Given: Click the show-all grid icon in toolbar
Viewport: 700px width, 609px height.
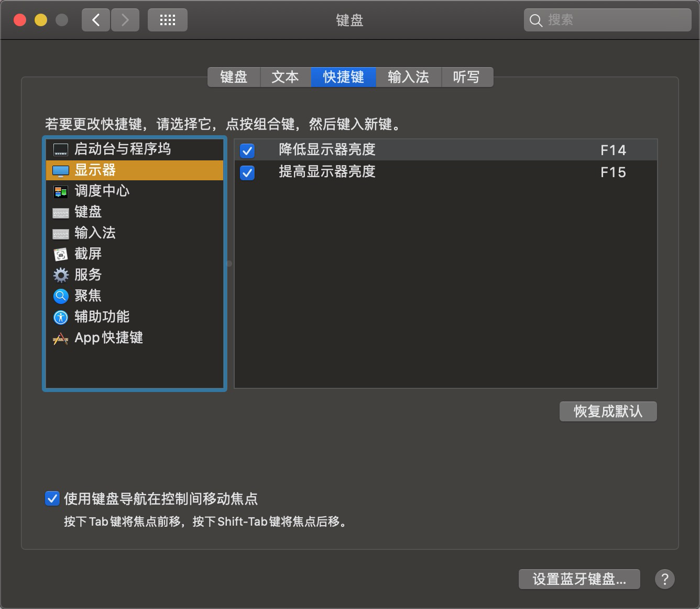Looking at the screenshot, I should [167, 20].
